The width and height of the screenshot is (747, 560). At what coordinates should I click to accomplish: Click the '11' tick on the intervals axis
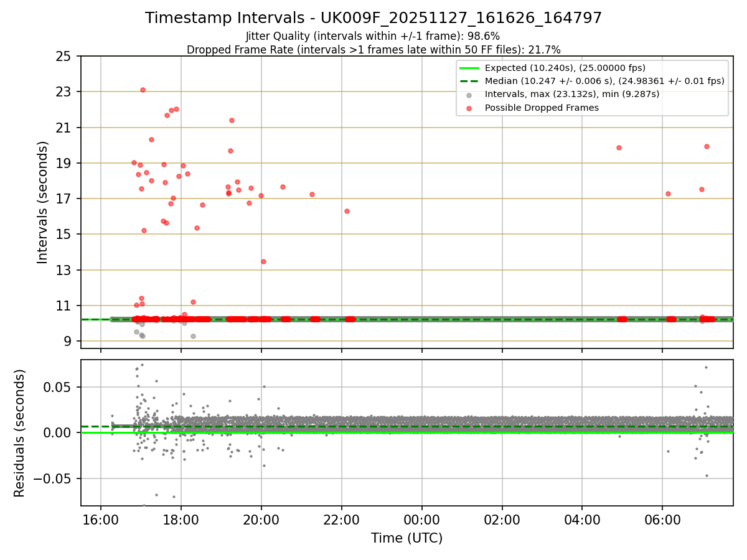pyautogui.click(x=65, y=306)
